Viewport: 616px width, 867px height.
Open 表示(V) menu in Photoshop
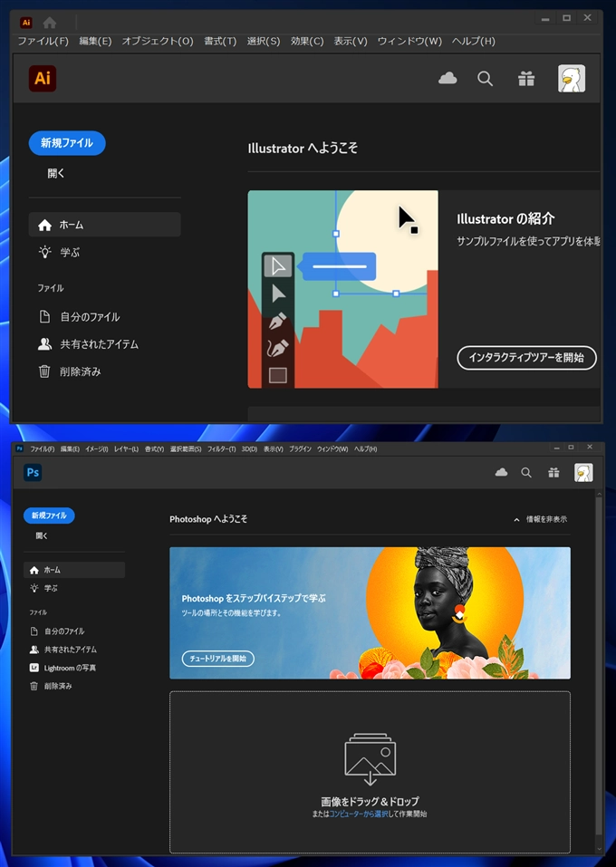point(274,449)
